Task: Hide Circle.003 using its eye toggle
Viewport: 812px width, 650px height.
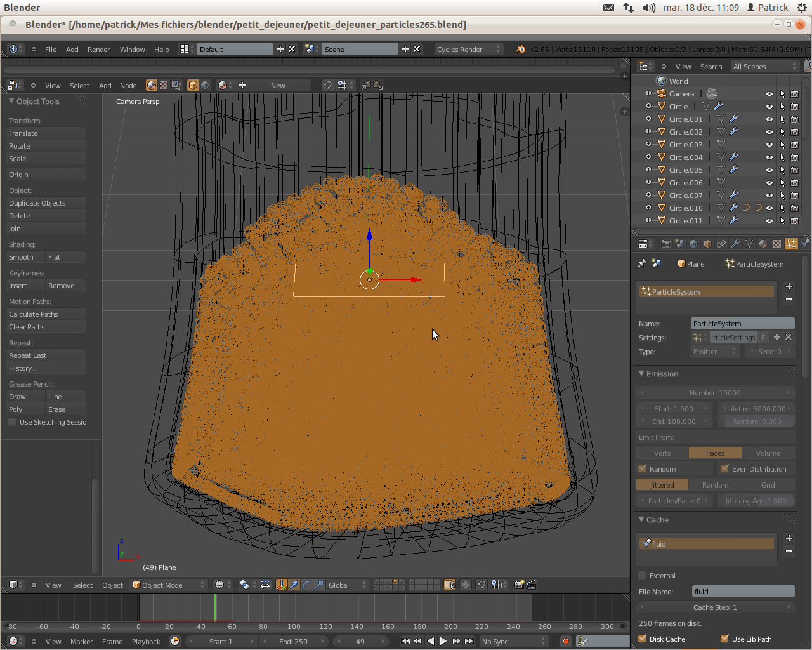Action: tap(768, 144)
